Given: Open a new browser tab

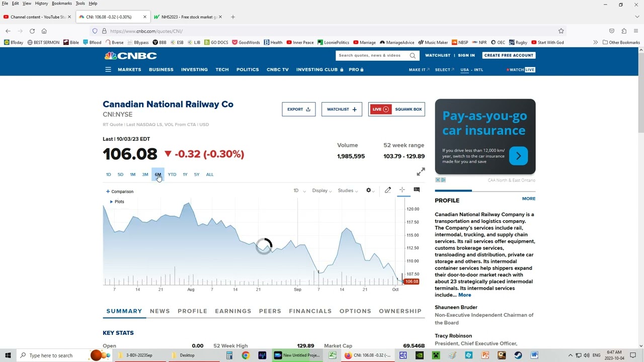Looking at the screenshot, I should pyautogui.click(x=232, y=17).
